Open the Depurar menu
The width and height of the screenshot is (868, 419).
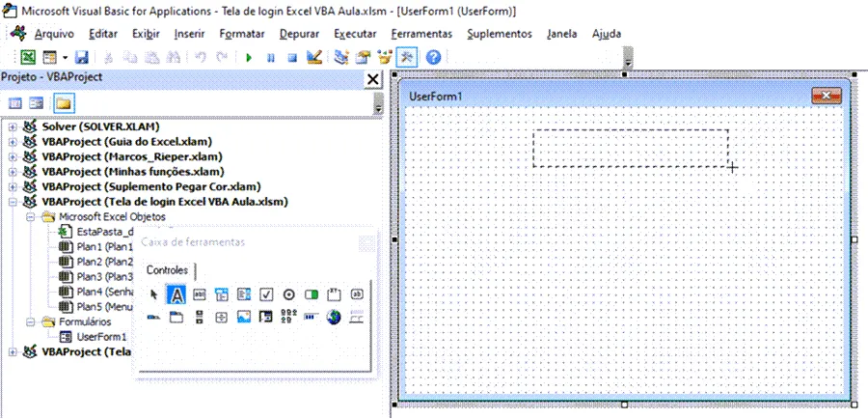point(300,34)
